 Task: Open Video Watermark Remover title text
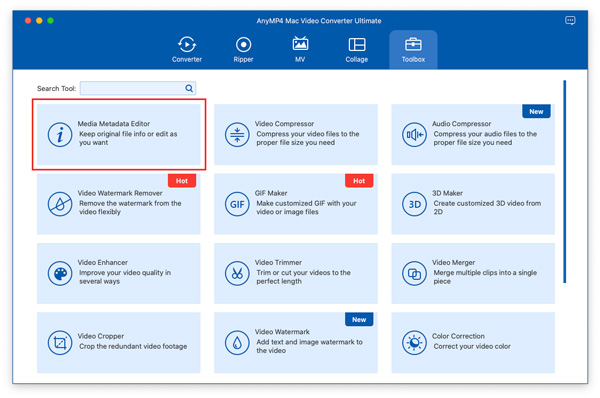tap(120, 193)
